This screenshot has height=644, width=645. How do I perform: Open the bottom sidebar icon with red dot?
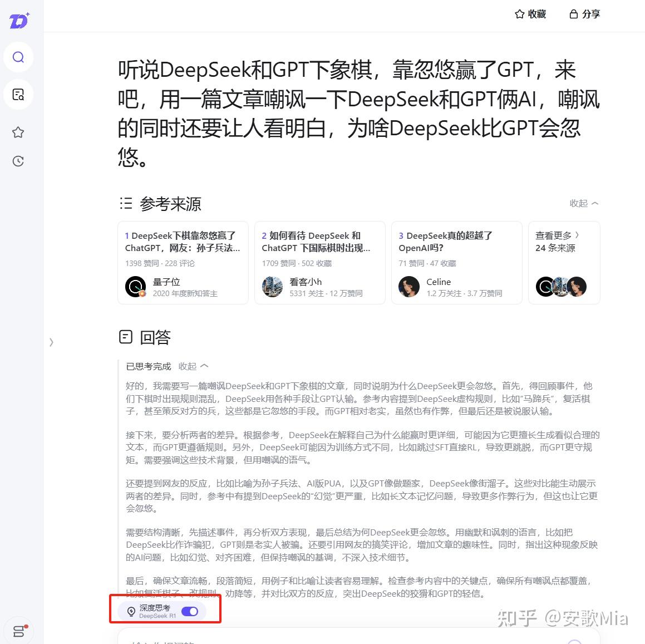(19, 631)
